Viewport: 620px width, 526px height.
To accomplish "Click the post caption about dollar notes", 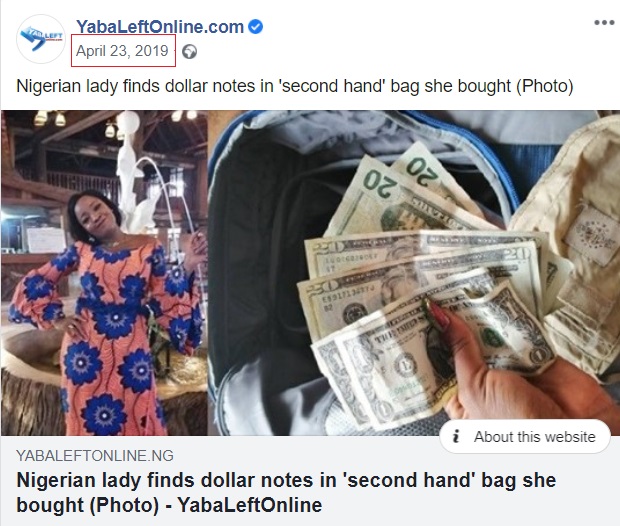I will (x=295, y=86).
